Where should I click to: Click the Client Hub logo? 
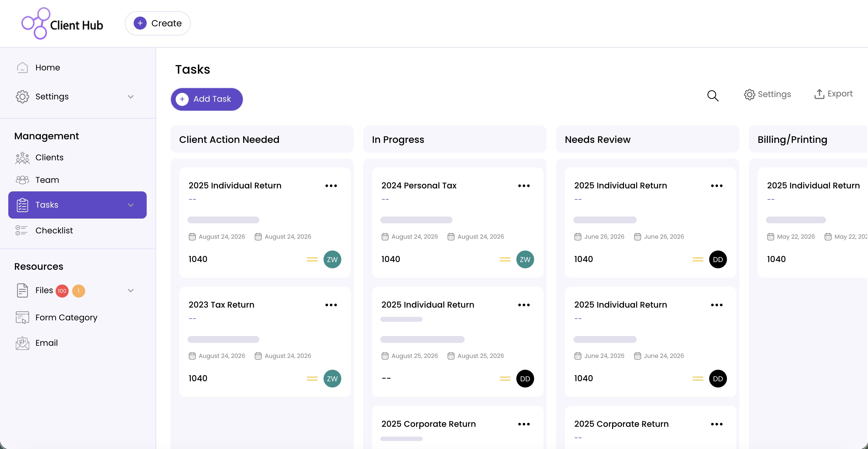pos(62,24)
